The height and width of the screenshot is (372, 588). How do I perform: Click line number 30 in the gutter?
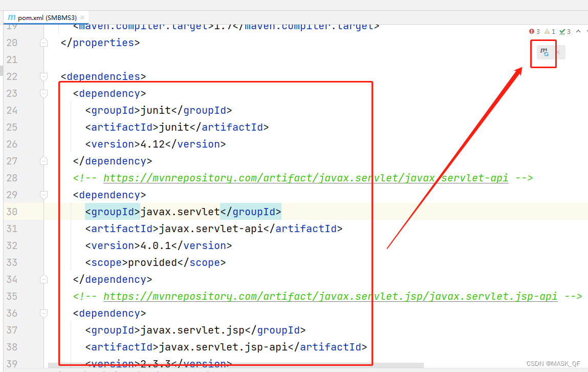pyautogui.click(x=12, y=212)
